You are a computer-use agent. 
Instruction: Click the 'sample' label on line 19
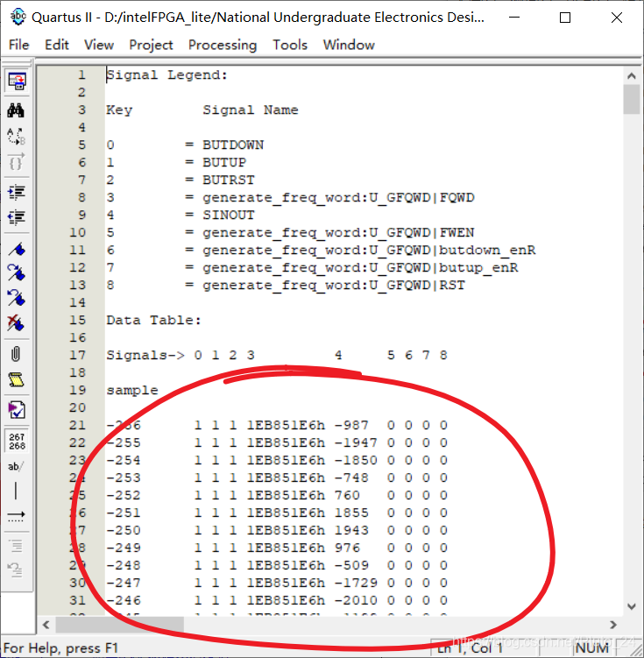coord(131,390)
